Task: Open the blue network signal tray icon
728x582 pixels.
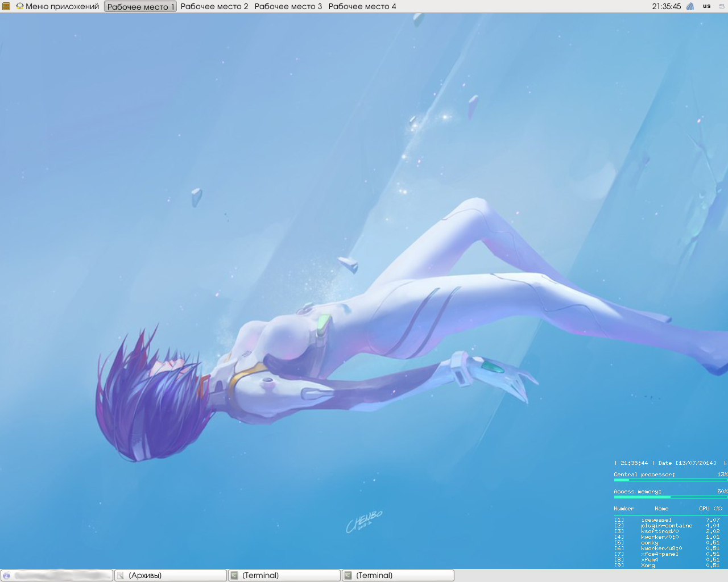Action: tap(690, 6)
